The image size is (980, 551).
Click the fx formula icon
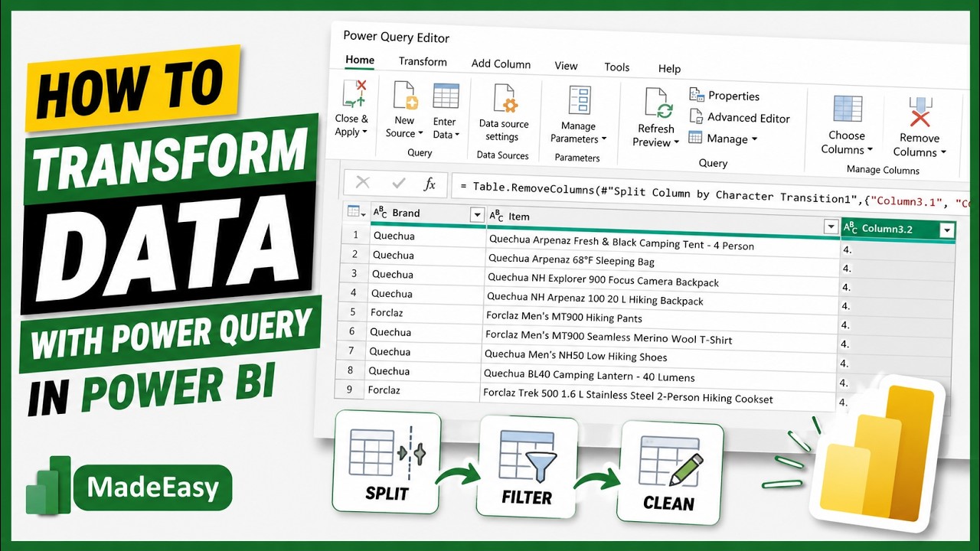pos(430,184)
